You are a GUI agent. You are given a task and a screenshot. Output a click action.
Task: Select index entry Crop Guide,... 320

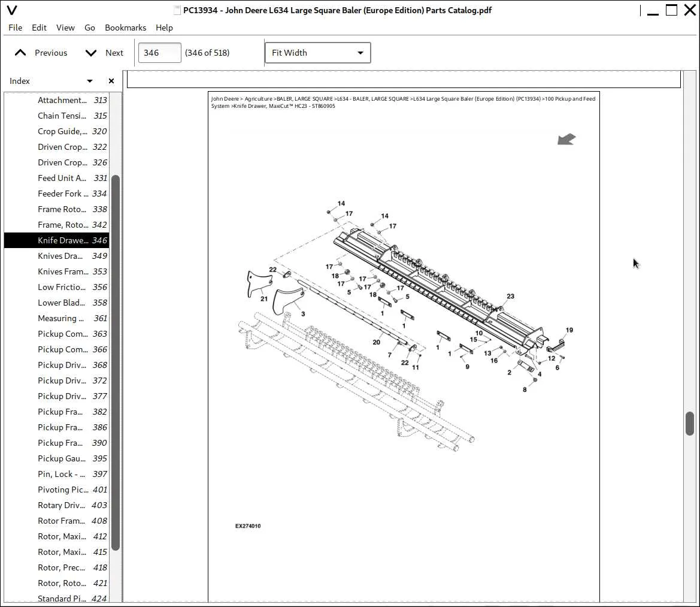pos(57,131)
